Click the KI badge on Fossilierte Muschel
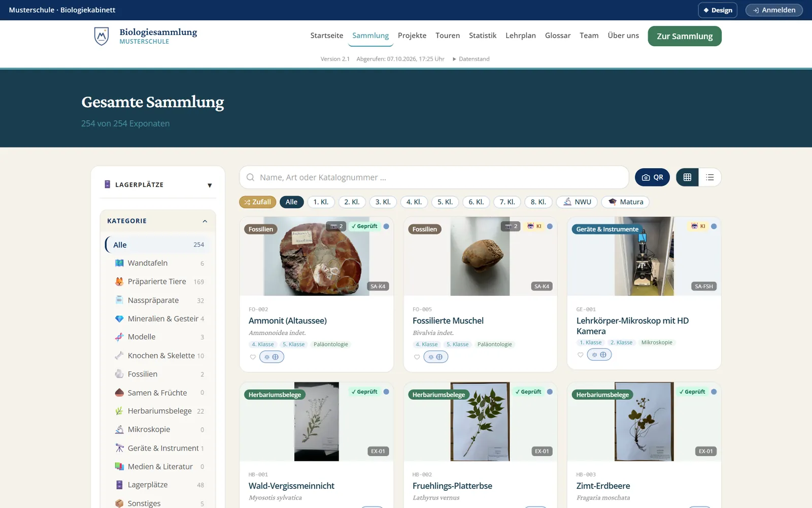Image resolution: width=812 pixels, height=508 pixels. 534,226
